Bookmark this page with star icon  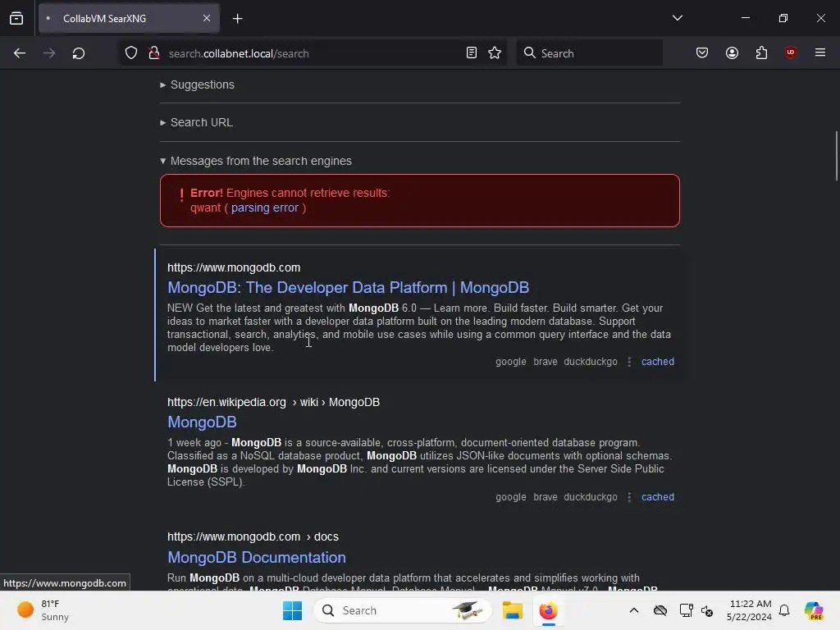(495, 52)
